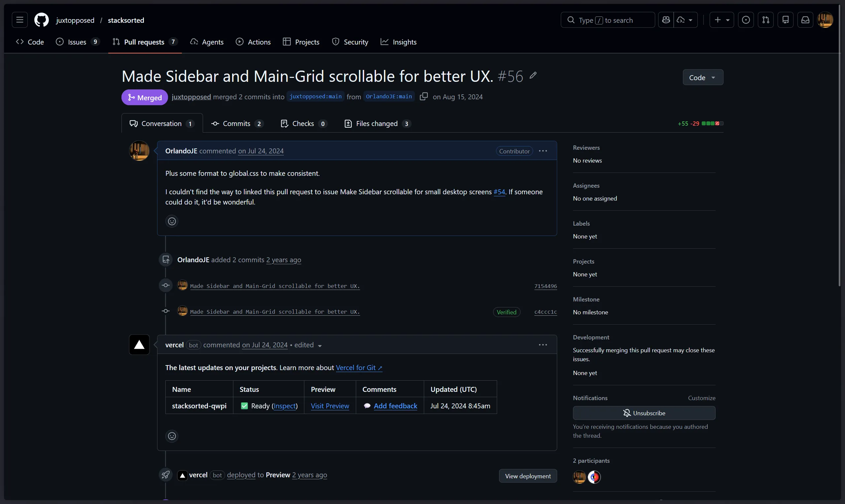Open the Visit Preview link
This screenshot has height=504, width=845.
click(329, 406)
